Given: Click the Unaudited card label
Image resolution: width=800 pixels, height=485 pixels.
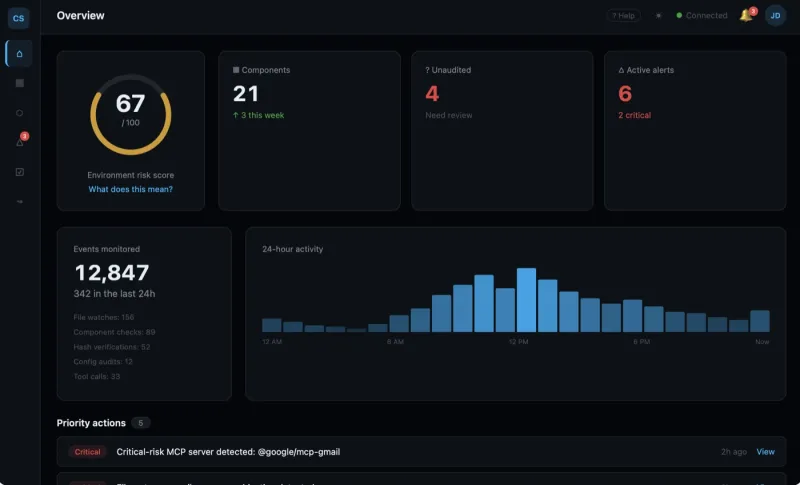Looking at the screenshot, I should [x=448, y=70].
